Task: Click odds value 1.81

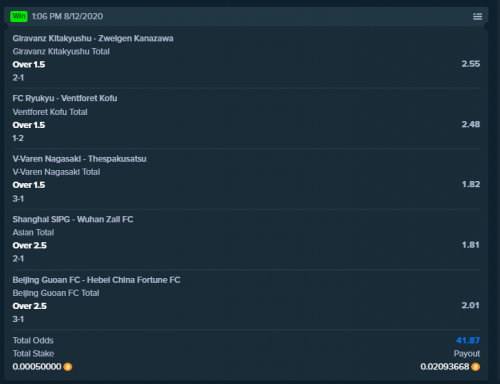Action: click(471, 245)
